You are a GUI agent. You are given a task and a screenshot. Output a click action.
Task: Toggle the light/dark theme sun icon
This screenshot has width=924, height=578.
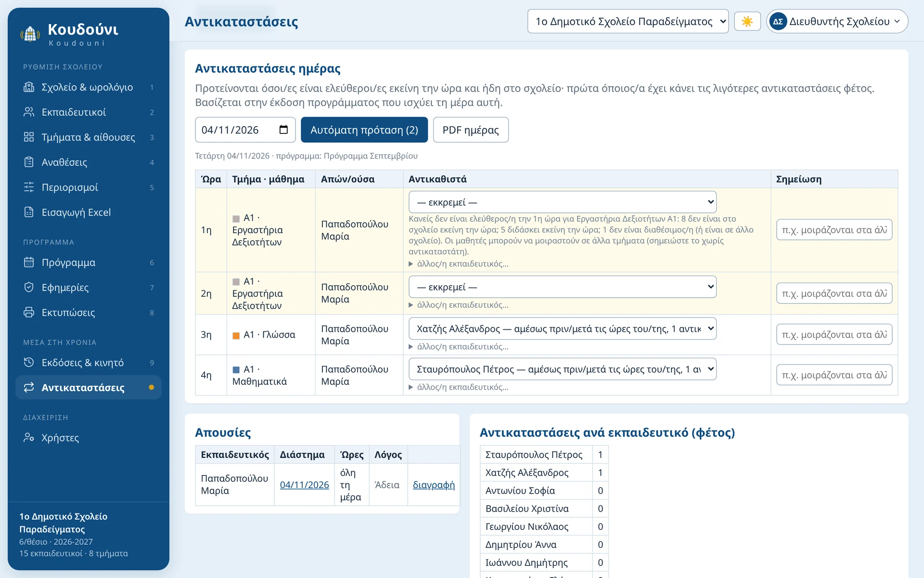click(x=747, y=21)
